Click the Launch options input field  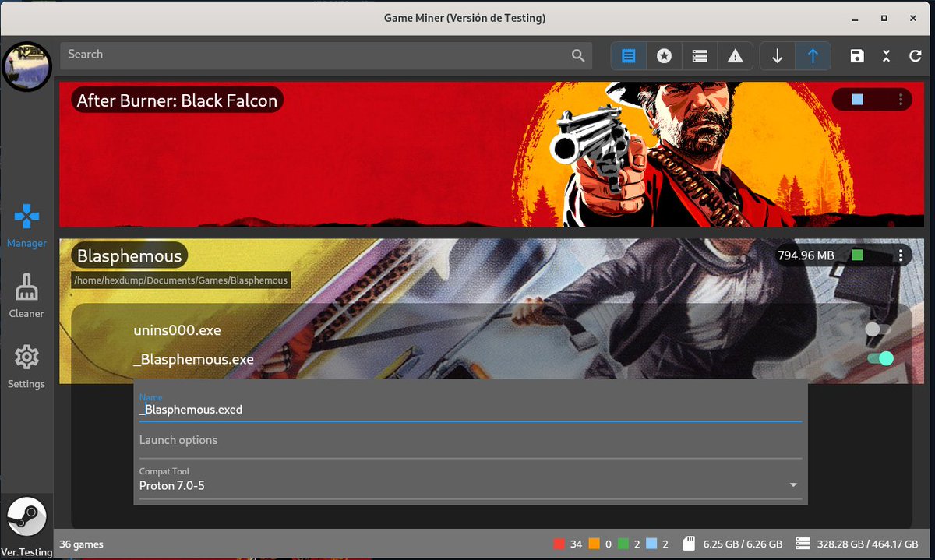point(470,441)
